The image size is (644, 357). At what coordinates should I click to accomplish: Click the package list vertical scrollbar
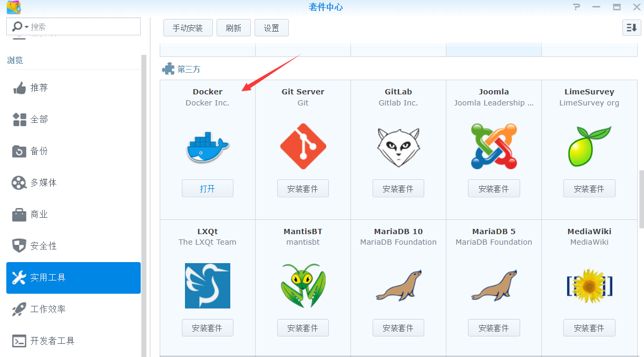click(641, 199)
